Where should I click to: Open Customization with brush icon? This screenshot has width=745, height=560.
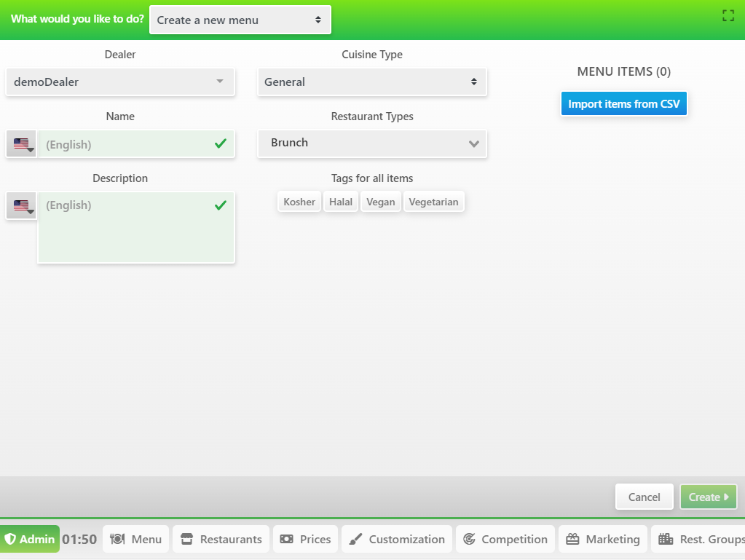click(x=397, y=539)
